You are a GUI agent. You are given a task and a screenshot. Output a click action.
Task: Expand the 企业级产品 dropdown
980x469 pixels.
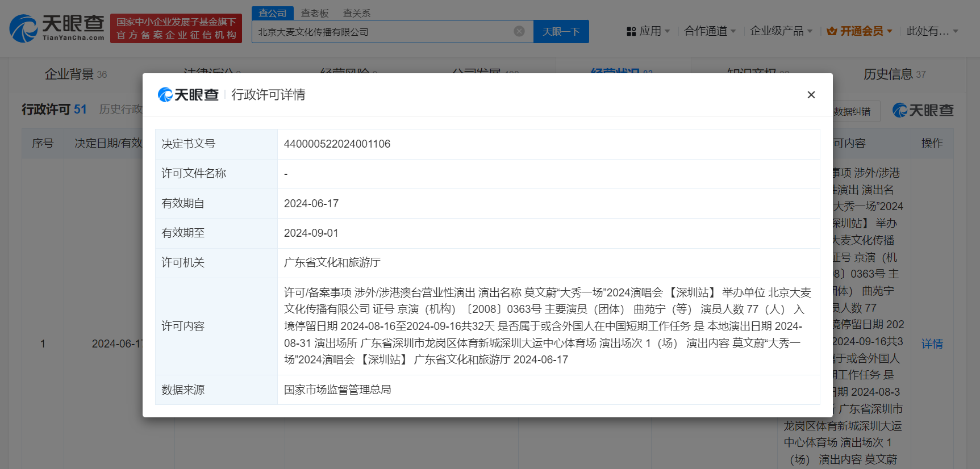pyautogui.click(x=781, y=31)
